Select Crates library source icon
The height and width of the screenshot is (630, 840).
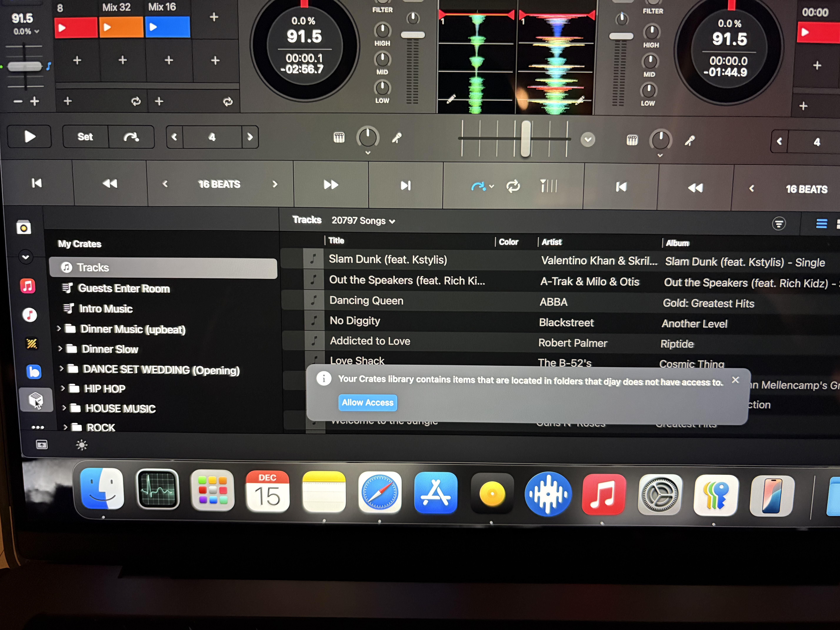[36, 400]
